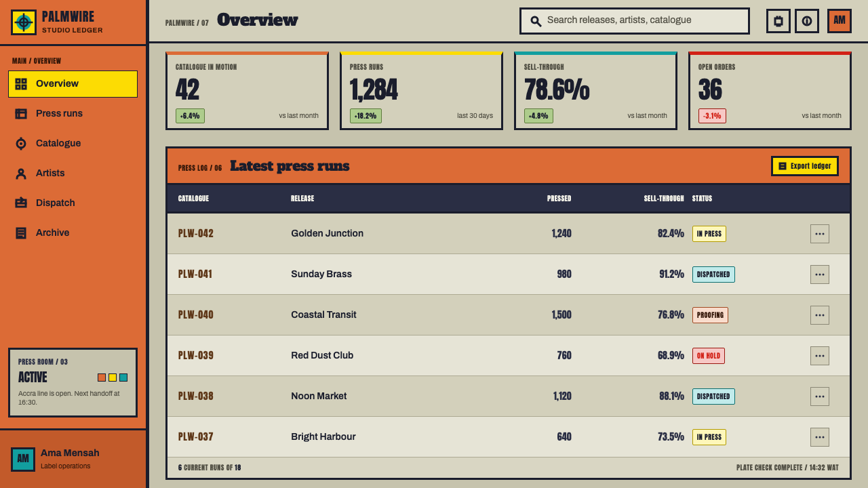Click the icon inside Export ledger button
Screen dimensions: 868x488
coord(783,166)
